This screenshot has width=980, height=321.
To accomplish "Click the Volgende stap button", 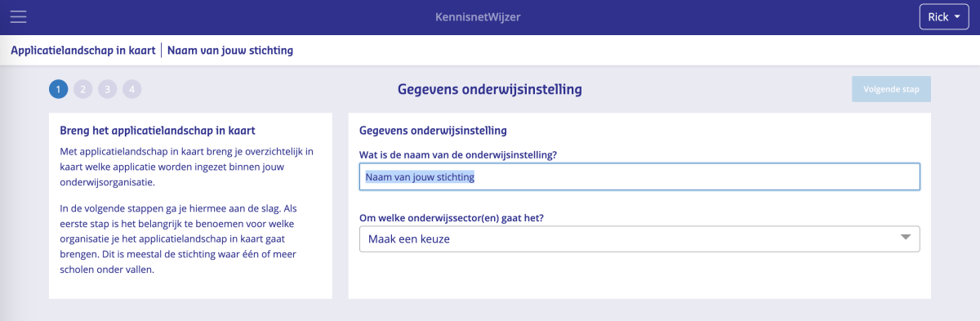I will click(891, 89).
